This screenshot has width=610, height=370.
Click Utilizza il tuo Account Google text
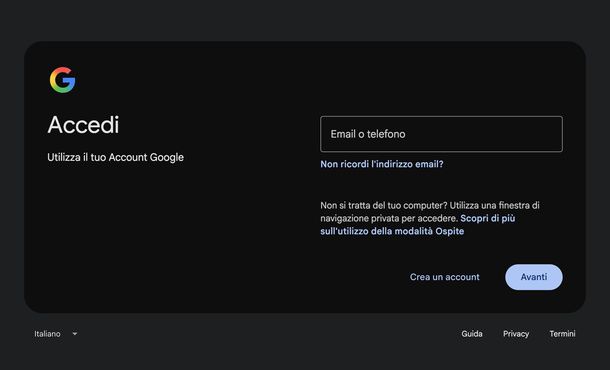click(116, 158)
